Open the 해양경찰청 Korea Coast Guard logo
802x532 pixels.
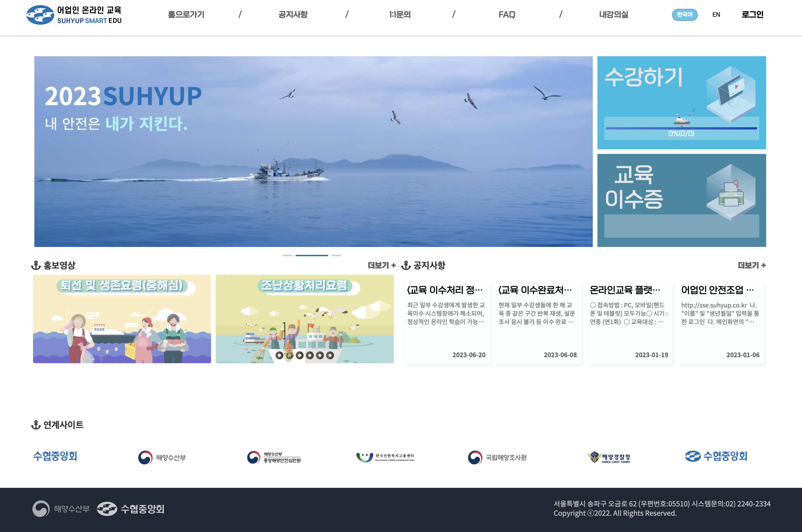tap(609, 457)
